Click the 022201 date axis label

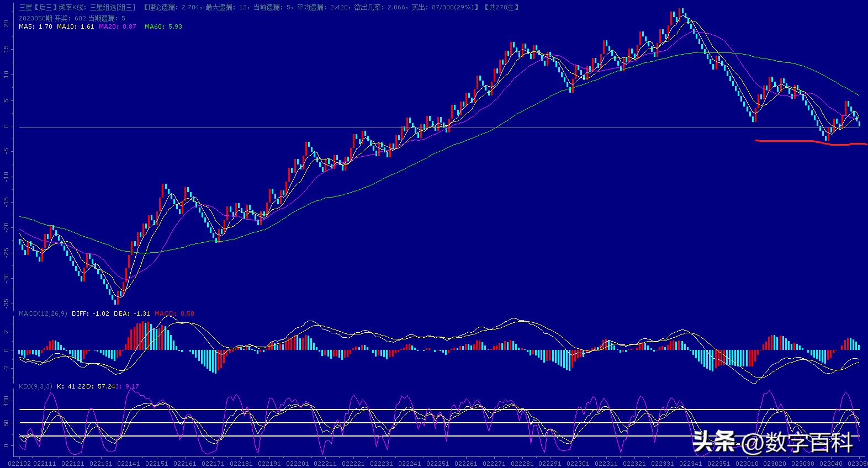pyautogui.click(x=298, y=464)
